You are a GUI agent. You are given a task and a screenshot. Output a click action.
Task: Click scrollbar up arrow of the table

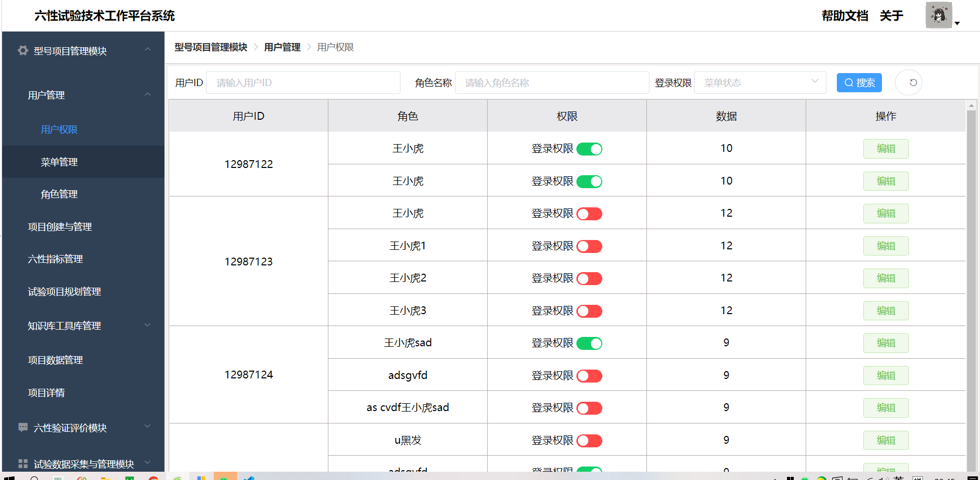[971, 105]
